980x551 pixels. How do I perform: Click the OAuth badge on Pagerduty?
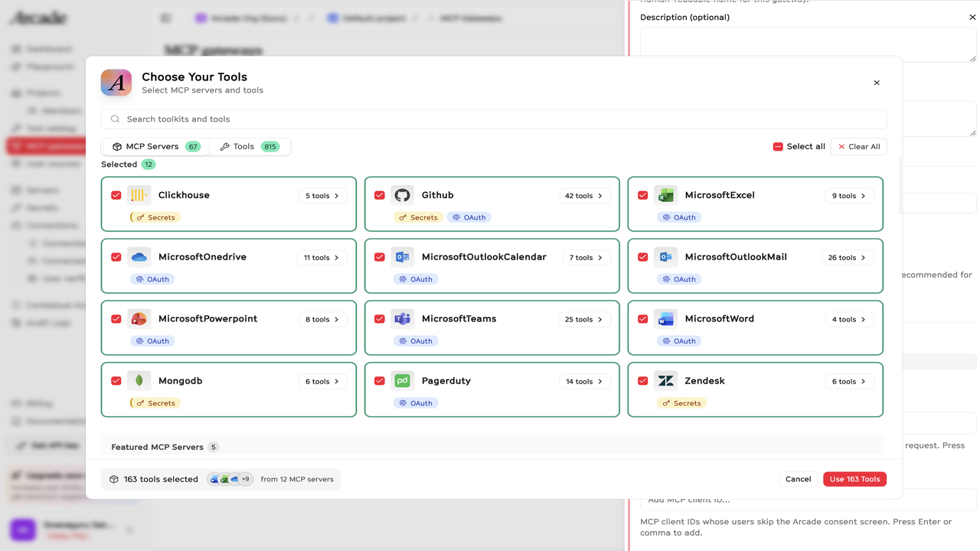click(416, 403)
